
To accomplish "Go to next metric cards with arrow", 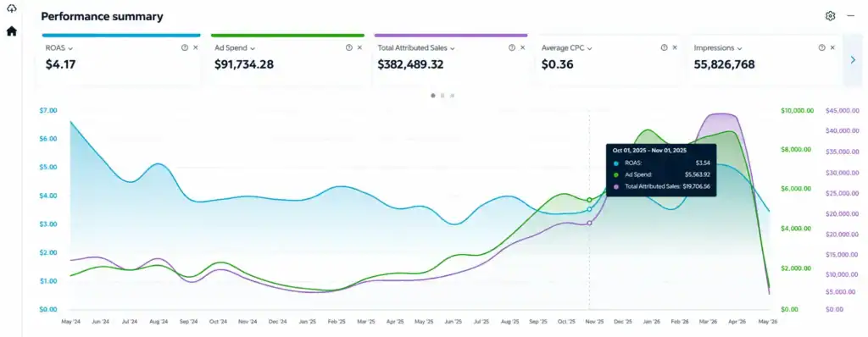I will 853,60.
